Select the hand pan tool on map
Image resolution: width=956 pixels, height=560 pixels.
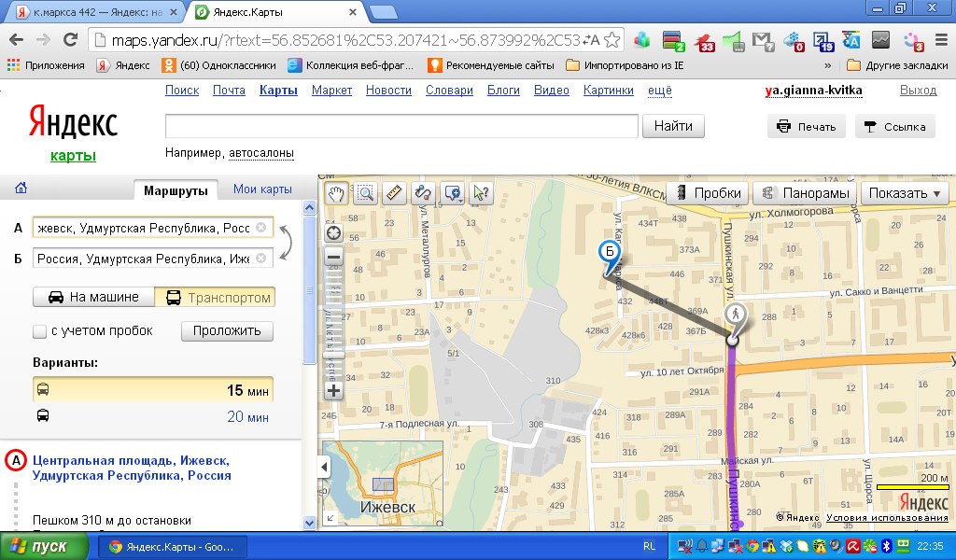336,193
